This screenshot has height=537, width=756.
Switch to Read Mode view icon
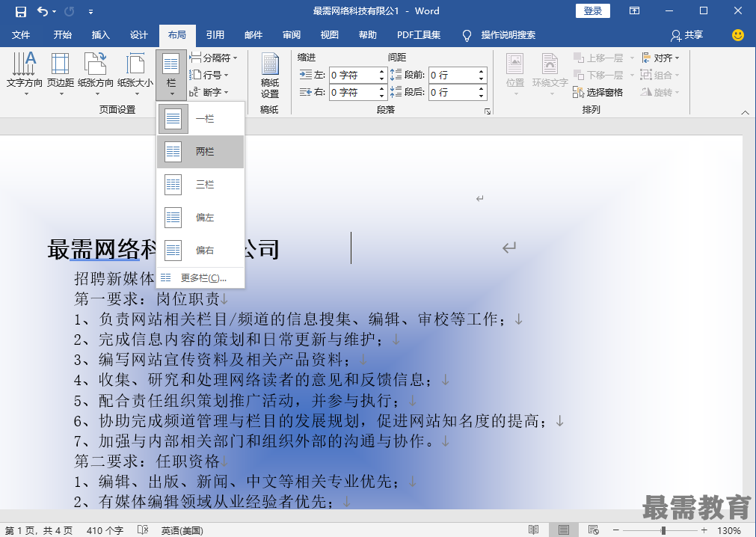[x=533, y=530]
